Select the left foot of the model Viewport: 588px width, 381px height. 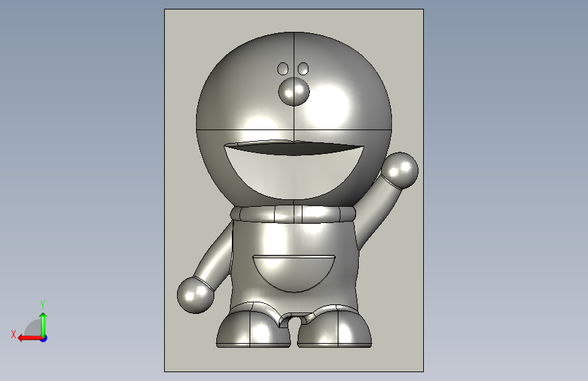tap(254, 329)
